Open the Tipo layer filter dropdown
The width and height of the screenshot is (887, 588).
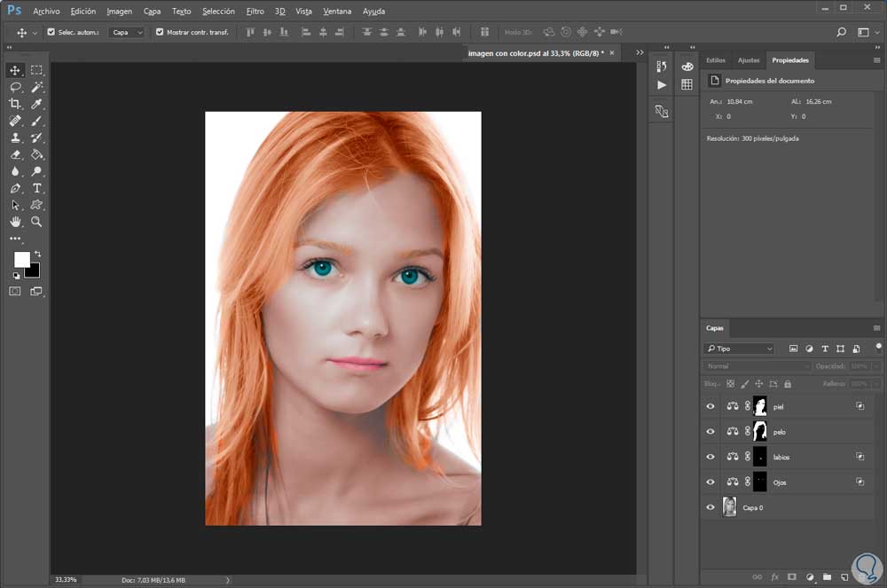(739, 349)
